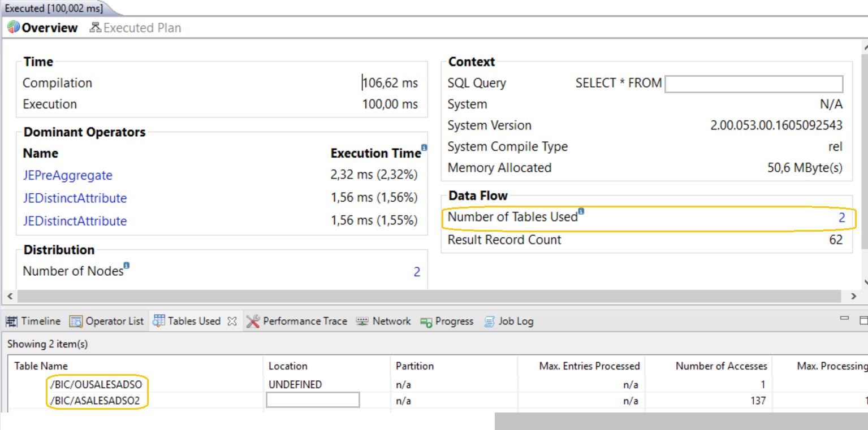The width and height of the screenshot is (868, 430).
Task: Click the Overview pie chart icon
Action: pos(14,28)
